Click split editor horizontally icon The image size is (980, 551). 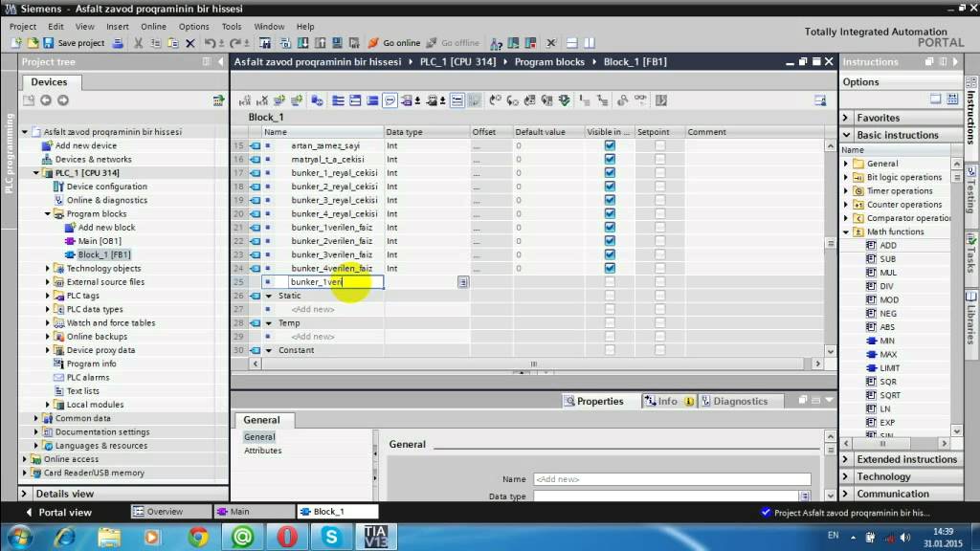pyautogui.click(x=571, y=43)
